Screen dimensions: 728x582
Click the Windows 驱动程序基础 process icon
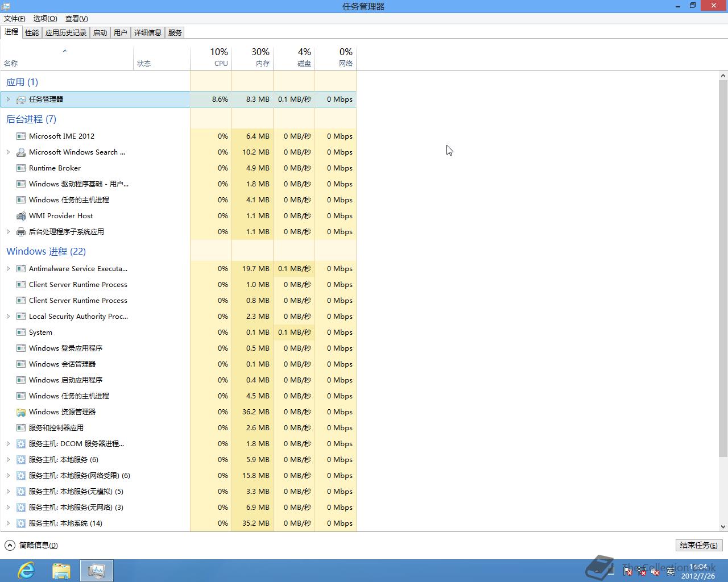[x=21, y=184]
